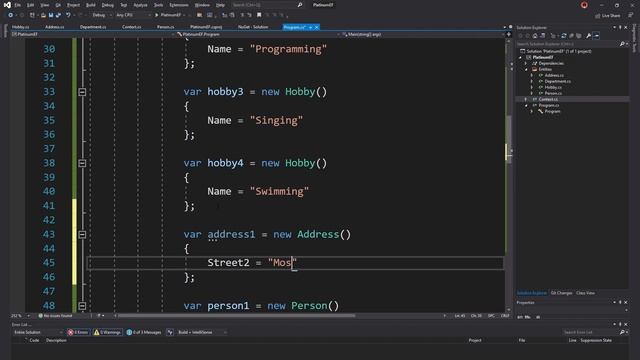Image resolution: width=640 pixels, height=360 pixels.
Task: Click line 45 Street2 code text
Action: 252,262
